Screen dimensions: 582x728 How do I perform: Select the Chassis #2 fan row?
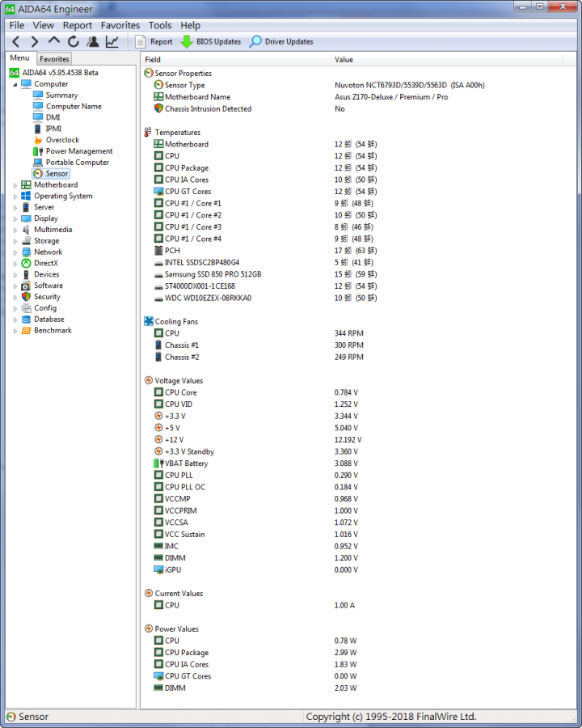[358, 357]
